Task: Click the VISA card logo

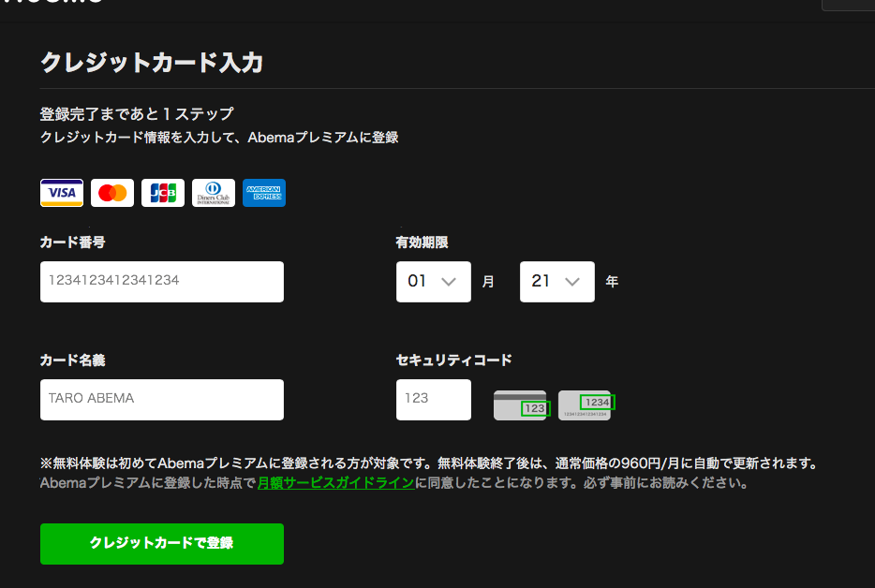Action: tap(62, 193)
